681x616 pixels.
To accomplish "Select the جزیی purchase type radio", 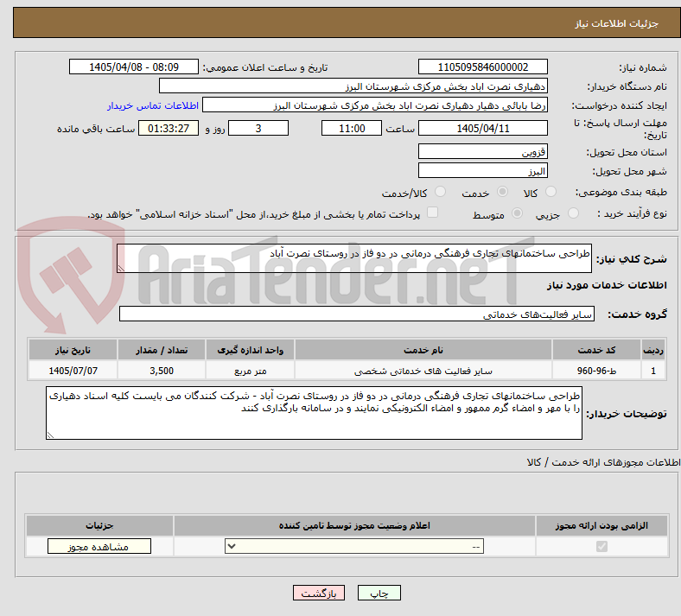I will pos(573,213).
